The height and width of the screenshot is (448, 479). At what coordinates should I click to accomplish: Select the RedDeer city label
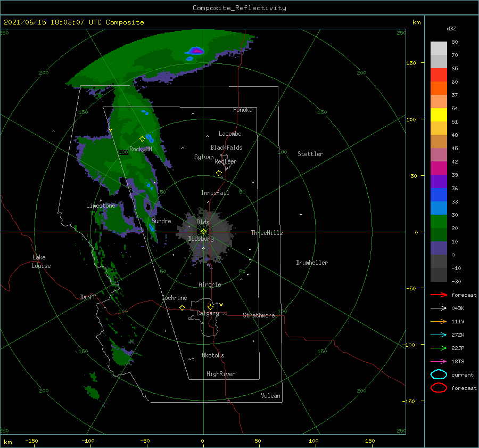[226, 161]
